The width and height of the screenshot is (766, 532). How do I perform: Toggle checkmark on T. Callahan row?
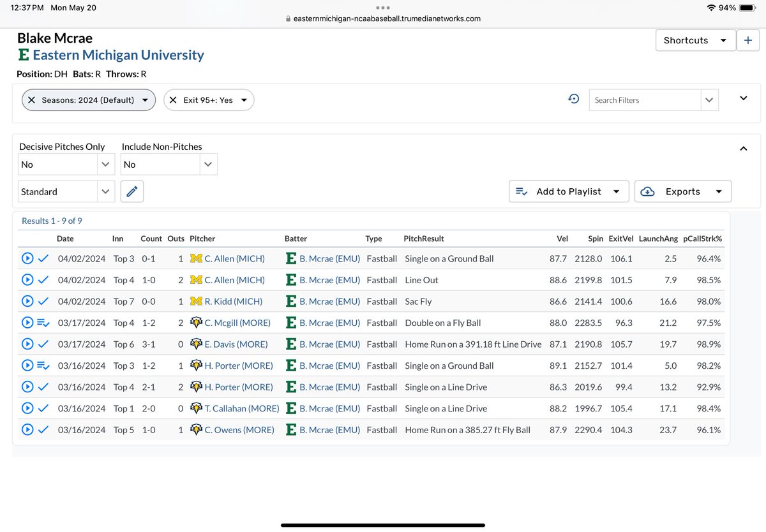43,408
